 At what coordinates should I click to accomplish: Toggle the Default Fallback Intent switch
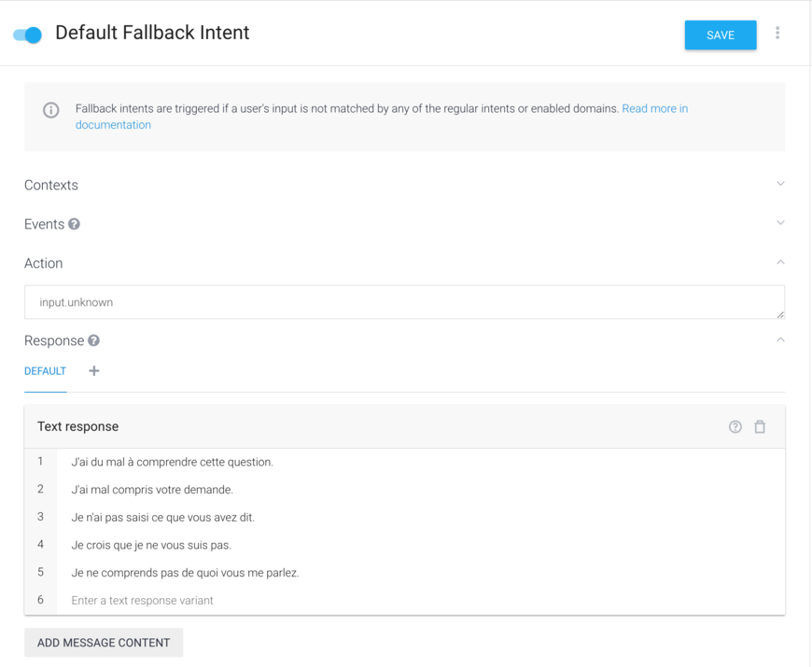click(x=28, y=35)
